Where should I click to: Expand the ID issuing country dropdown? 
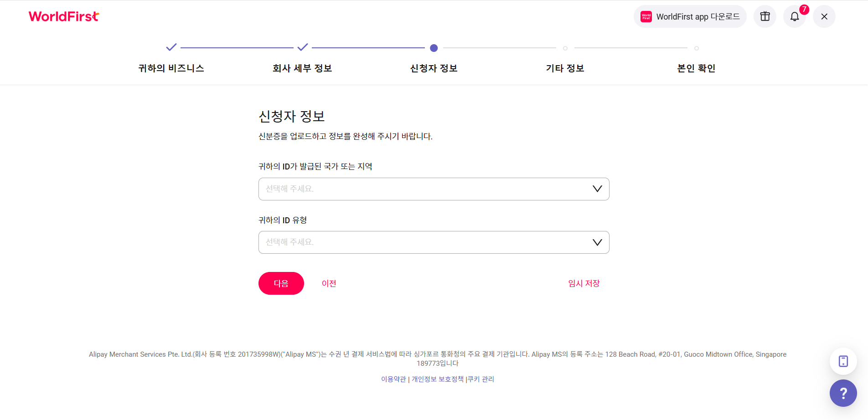[x=434, y=189]
